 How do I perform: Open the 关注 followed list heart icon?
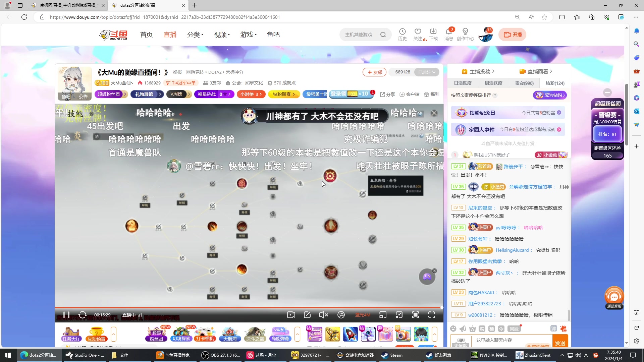(x=418, y=35)
